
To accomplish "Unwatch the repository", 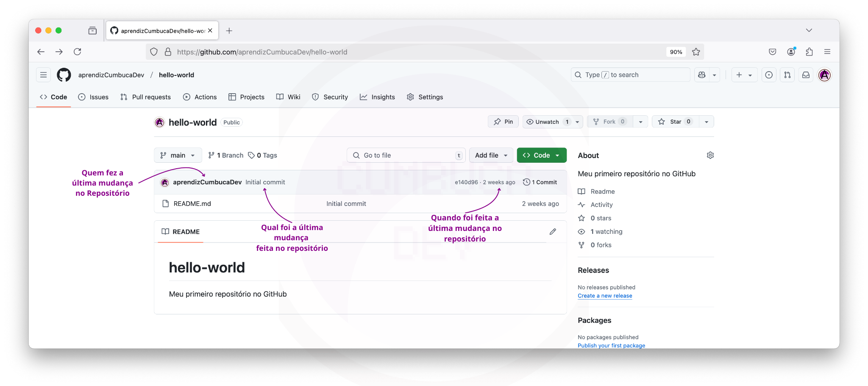I will click(547, 122).
